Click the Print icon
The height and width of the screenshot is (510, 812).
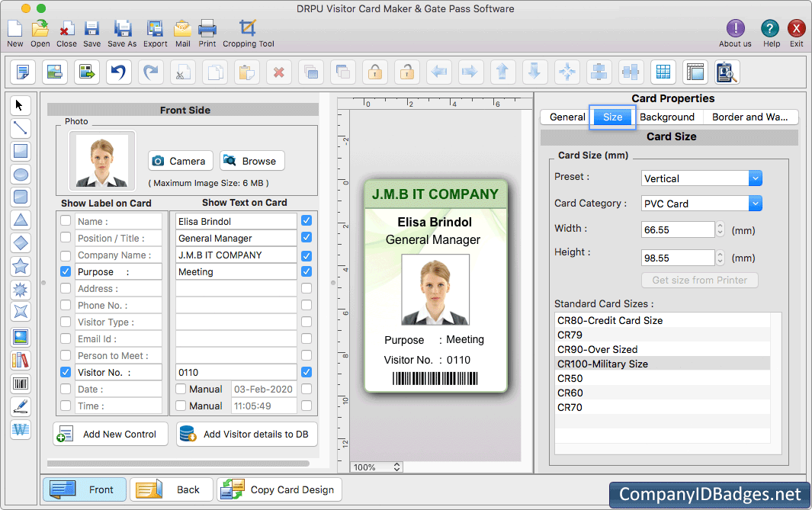point(207,29)
